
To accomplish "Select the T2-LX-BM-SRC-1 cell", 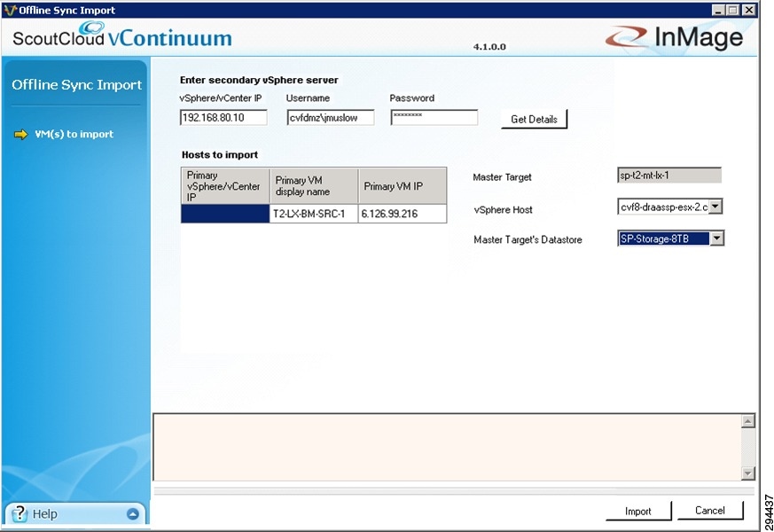I will (x=314, y=214).
